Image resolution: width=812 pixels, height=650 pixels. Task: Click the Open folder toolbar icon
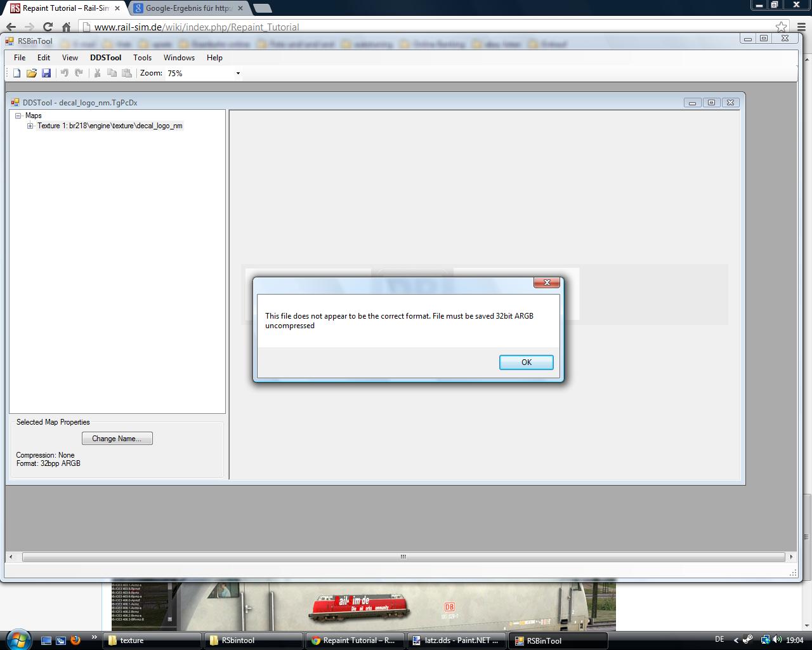(32, 73)
